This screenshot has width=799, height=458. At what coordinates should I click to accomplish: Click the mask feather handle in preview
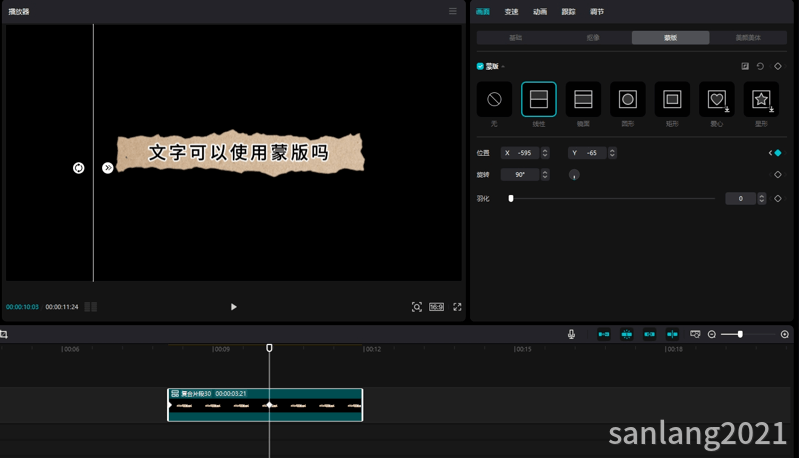(108, 168)
